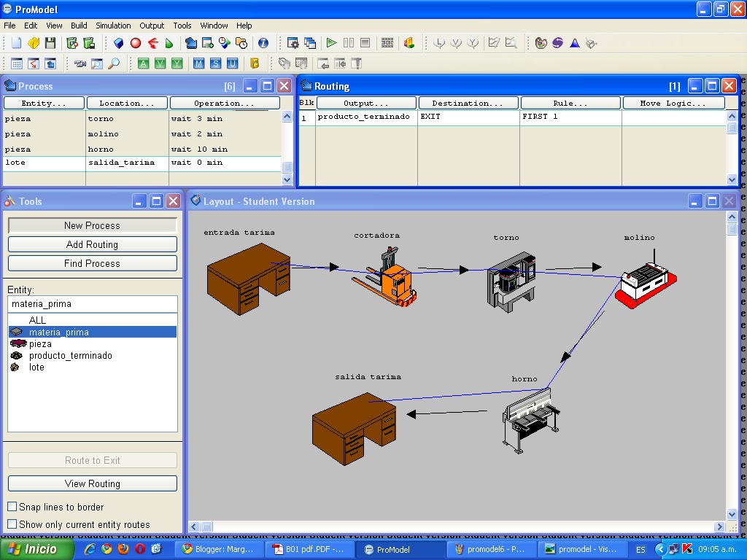Open the Destination dropdown in Routing

point(468,102)
